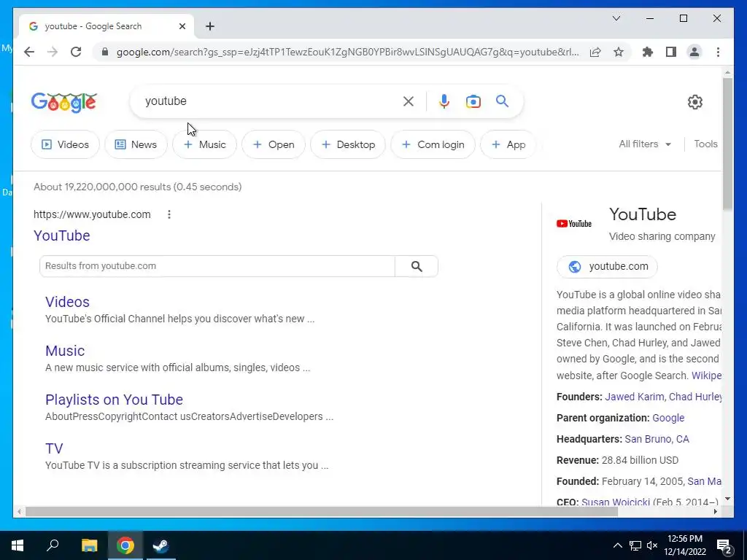747x560 pixels.
Task: Bookmark this tab with the star icon
Action: click(619, 52)
